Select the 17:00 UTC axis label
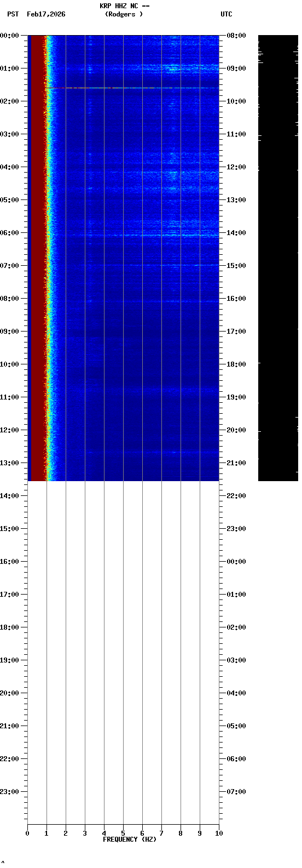The height and width of the screenshot is (868, 302). (x=236, y=332)
